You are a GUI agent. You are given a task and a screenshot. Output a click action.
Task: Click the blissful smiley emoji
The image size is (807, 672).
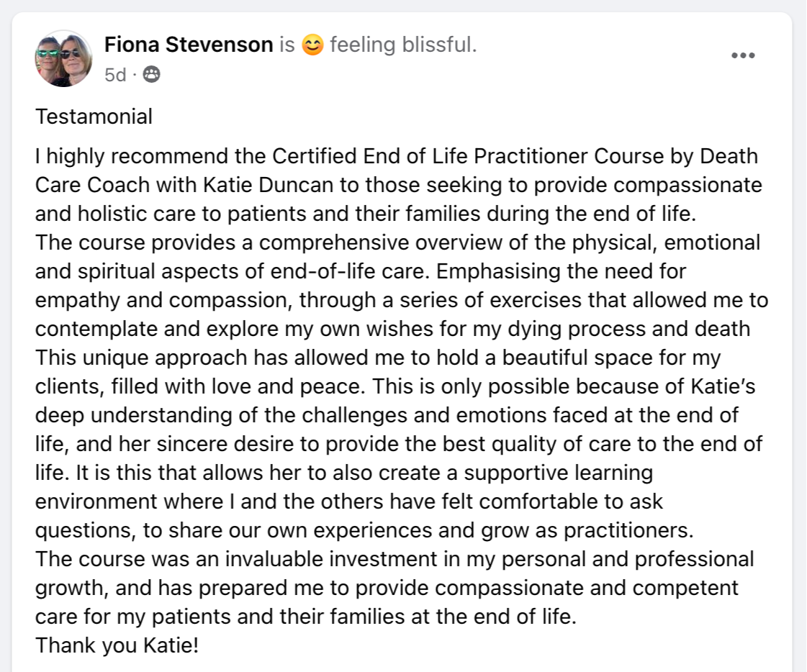312,45
